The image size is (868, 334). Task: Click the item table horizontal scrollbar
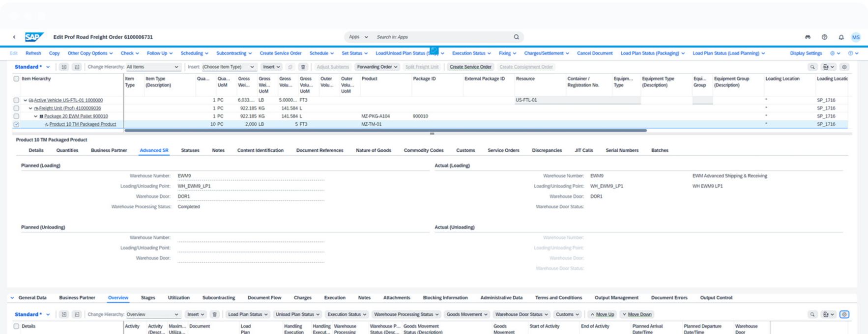tap(385, 131)
